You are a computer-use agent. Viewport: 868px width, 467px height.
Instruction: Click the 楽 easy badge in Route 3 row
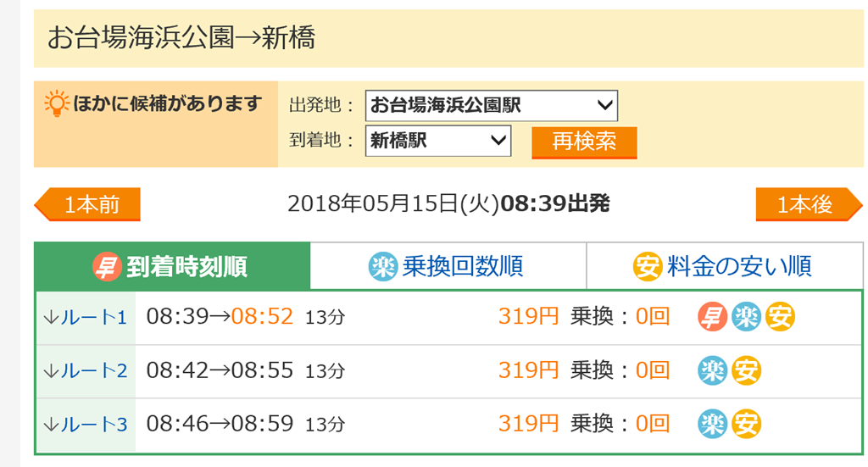click(x=712, y=423)
